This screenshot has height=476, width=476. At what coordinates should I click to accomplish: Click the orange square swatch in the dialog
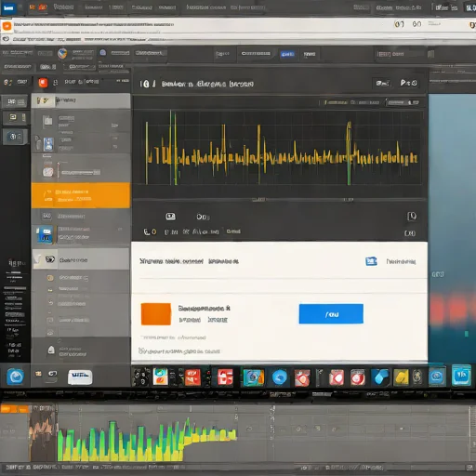tap(156, 314)
